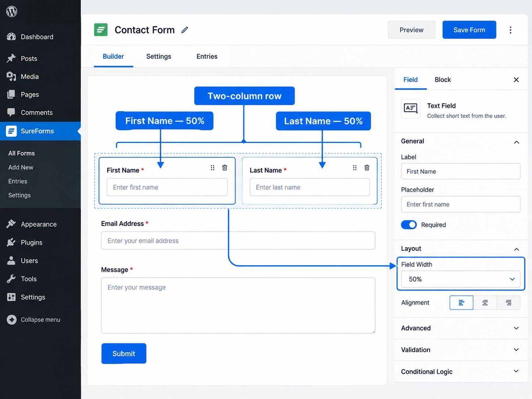Image resolution: width=532 pixels, height=399 pixels.
Task: Click the WordPress logo icon
Action: (x=12, y=11)
